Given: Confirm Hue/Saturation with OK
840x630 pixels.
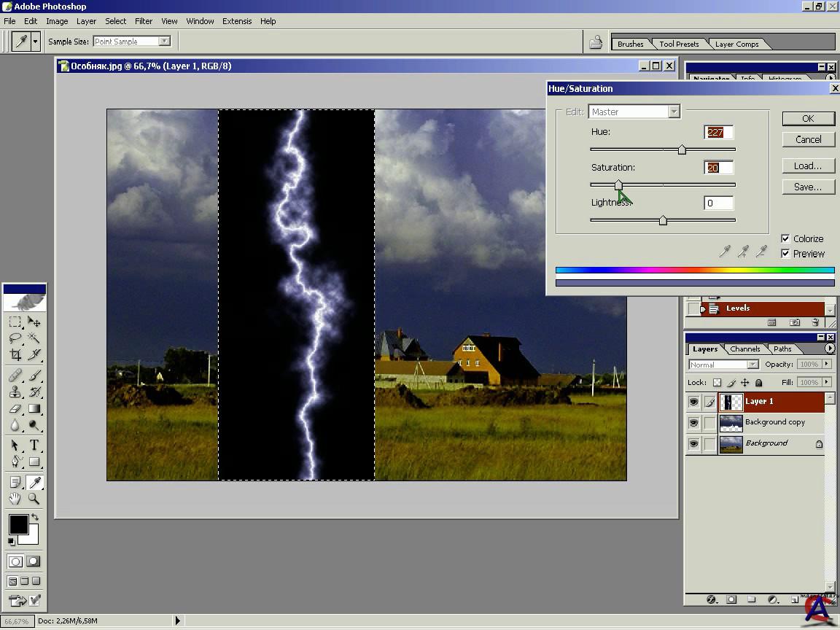Looking at the screenshot, I should (808, 118).
